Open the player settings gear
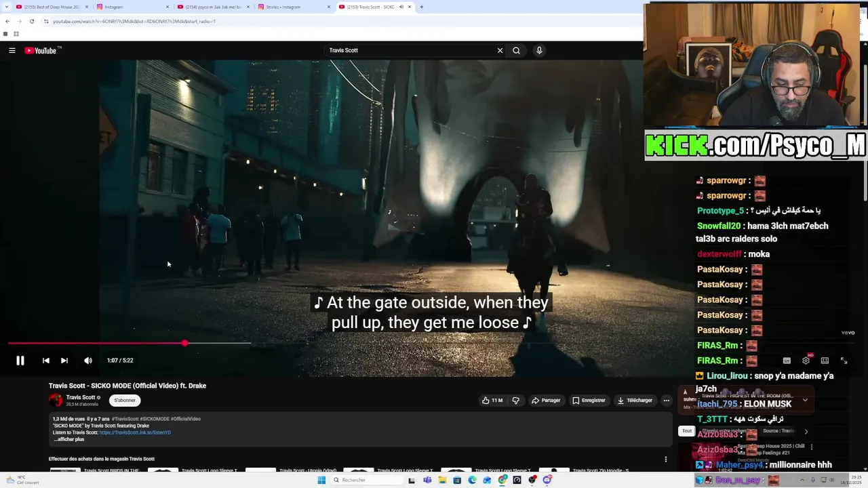The image size is (868, 488). [x=806, y=361]
